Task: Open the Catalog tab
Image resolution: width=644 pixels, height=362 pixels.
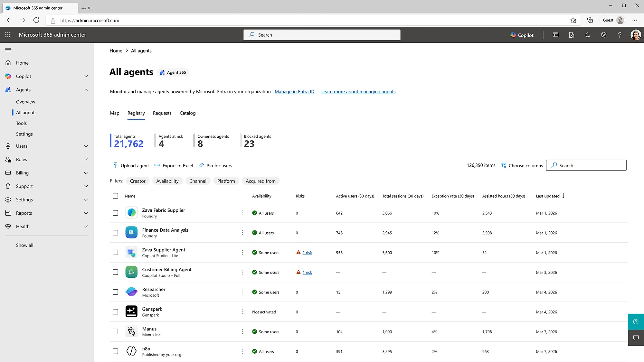Action: [187, 113]
